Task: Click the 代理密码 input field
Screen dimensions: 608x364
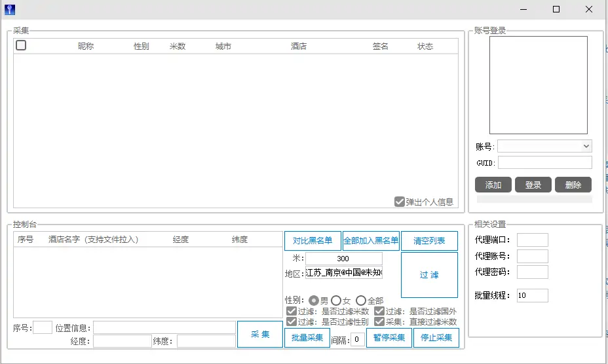Action: point(533,272)
